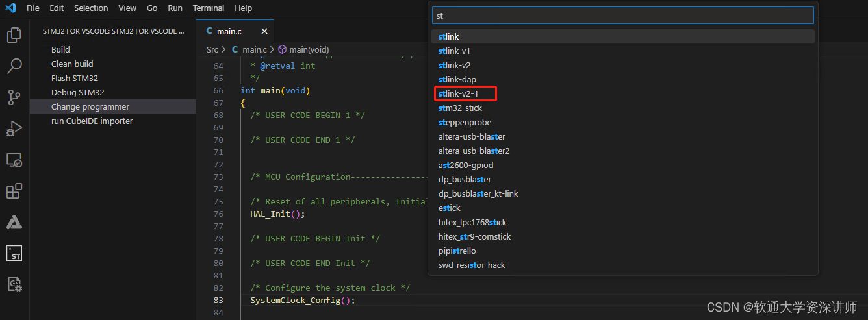The image size is (868, 320).
Task: Choose dp_busblaster from the list
Action: (x=623, y=179)
